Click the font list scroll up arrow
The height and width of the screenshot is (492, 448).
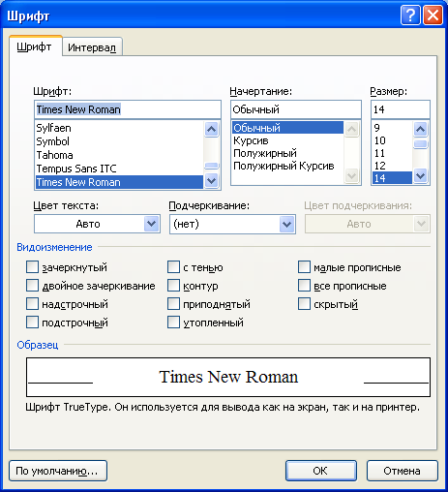tap(212, 129)
